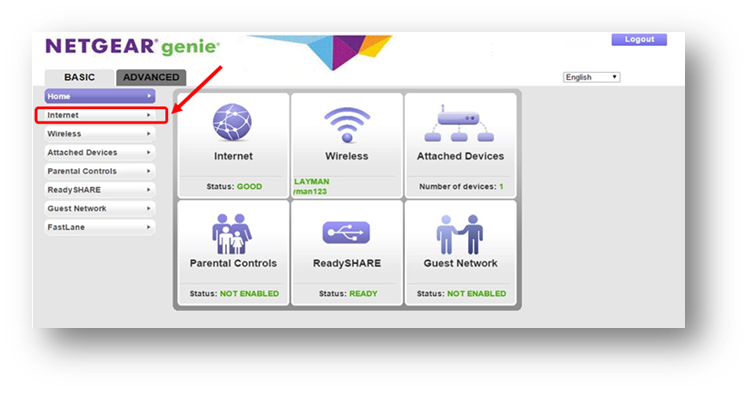Switch to the BASIC tab
This screenshot has height=393, width=750.
[79, 77]
